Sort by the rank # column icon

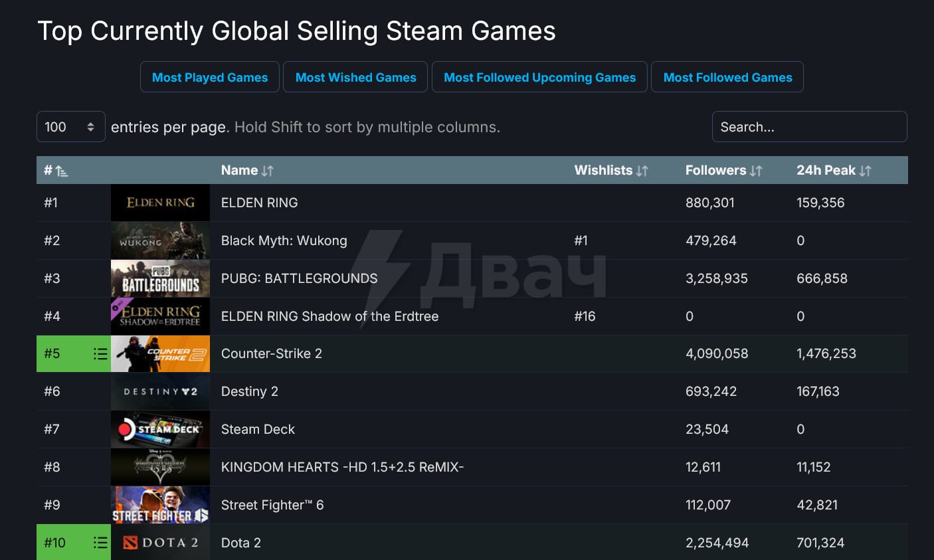62,171
